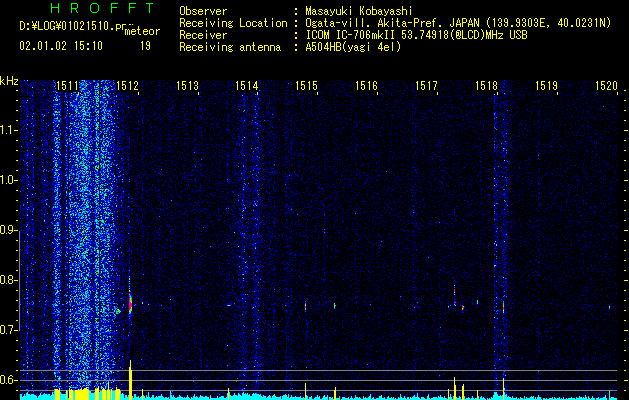The height and width of the screenshot is (400, 629).
Task: Click the 'meteor' label
Action: click(142, 31)
